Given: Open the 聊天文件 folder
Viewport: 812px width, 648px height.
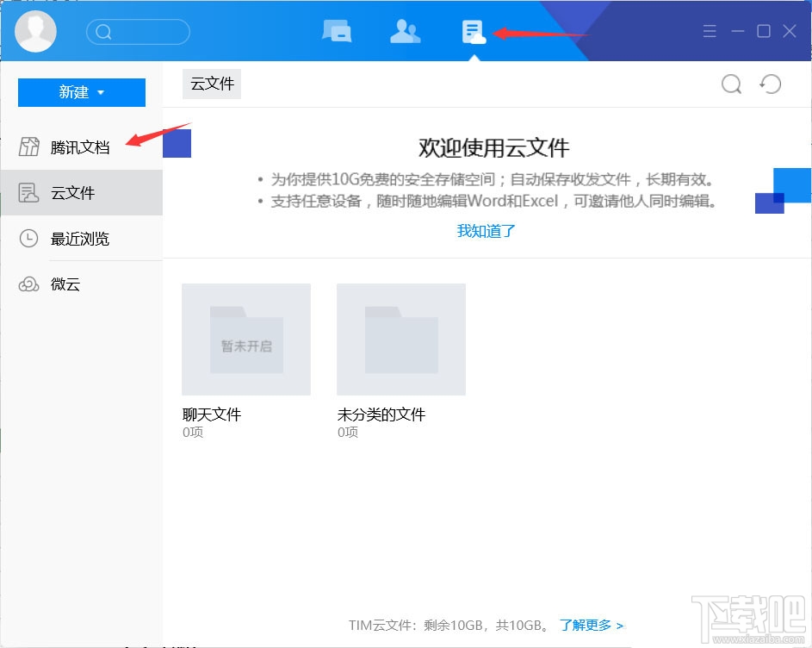Looking at the screenshot, I should [x=245, y=339].
